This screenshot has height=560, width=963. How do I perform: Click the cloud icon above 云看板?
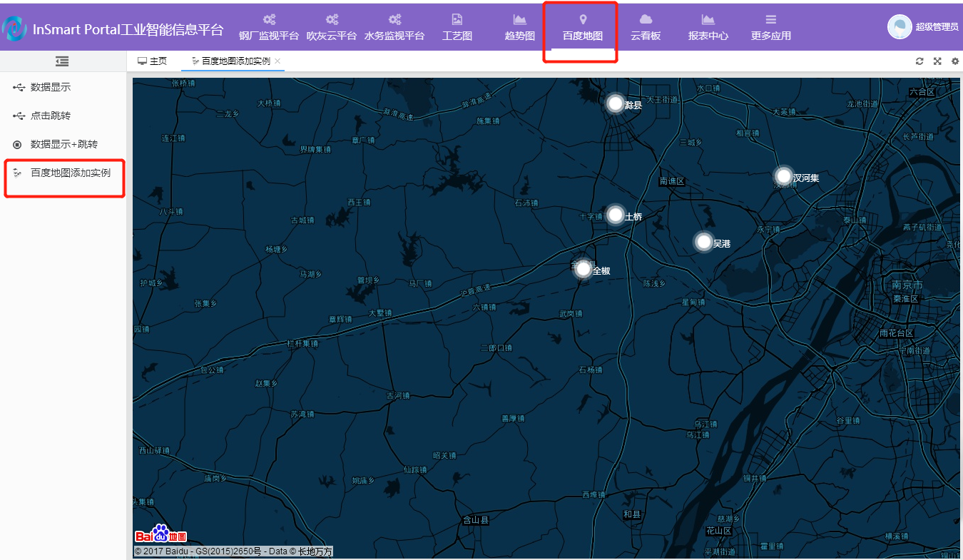click(x=646, y=19)
